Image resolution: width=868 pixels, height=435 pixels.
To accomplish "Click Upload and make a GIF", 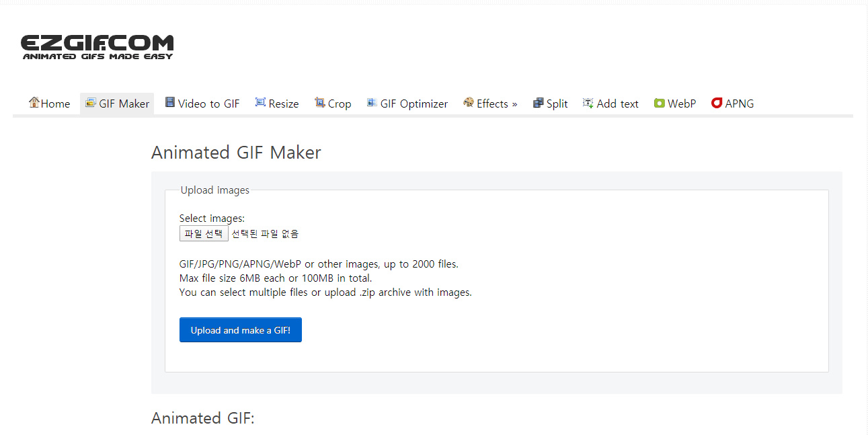I will pyautogui.click(x=240, y=329).
